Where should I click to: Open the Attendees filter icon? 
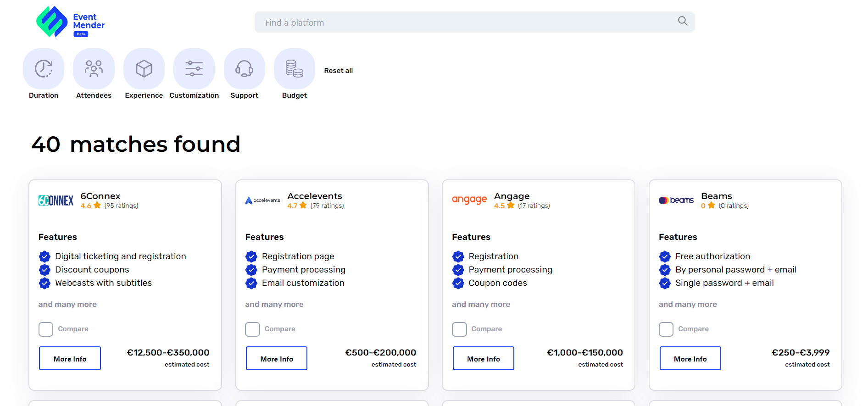coord(94,69)
